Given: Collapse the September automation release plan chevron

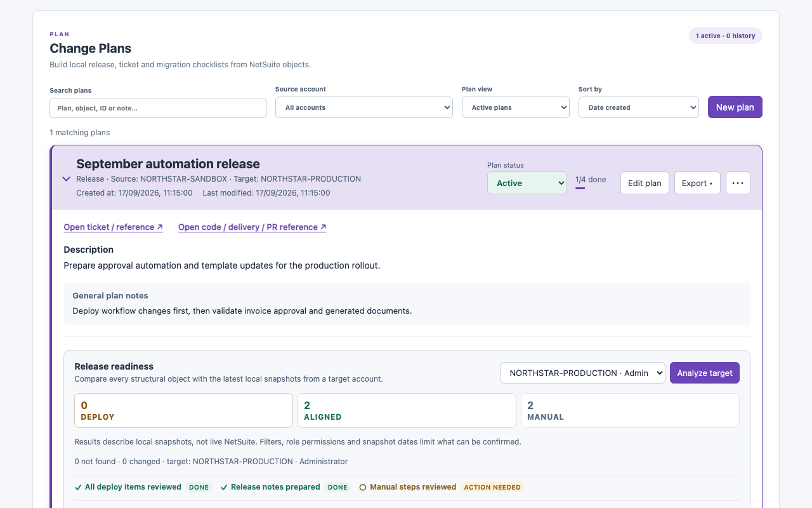Looking at the screenshot, I should click(66, 179).
